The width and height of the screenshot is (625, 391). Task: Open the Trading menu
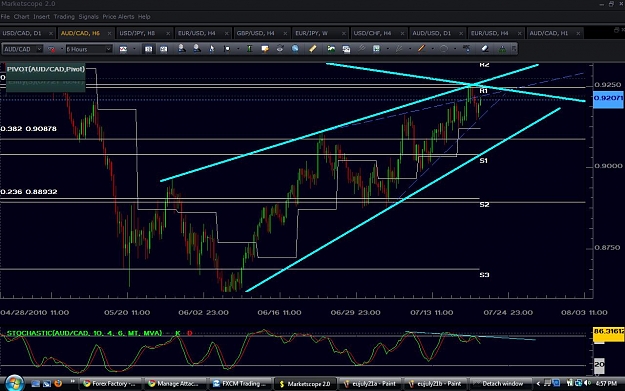pos(64,17)
